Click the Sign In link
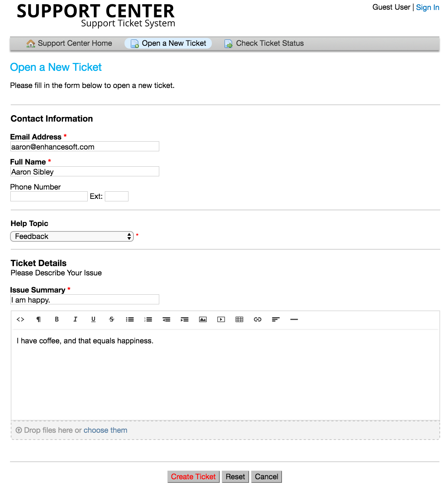The height and width of the screenshot is (500, 448). [x=427, y=7]
